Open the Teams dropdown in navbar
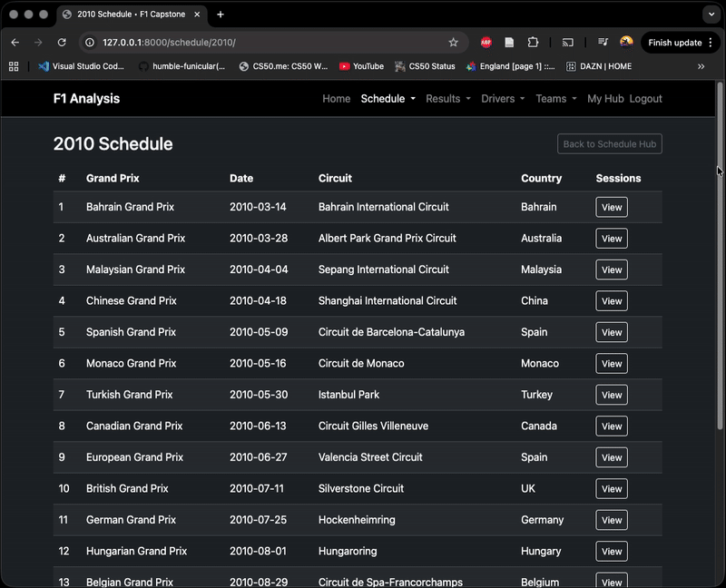This screenshot has width=726, height=588. pos(555,99)
